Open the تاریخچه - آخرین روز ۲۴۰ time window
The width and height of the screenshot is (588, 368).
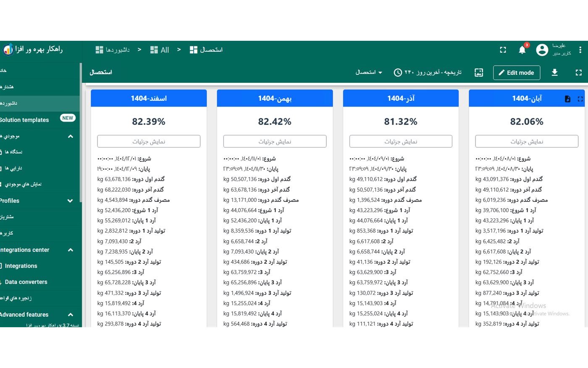tap(428, 72)
